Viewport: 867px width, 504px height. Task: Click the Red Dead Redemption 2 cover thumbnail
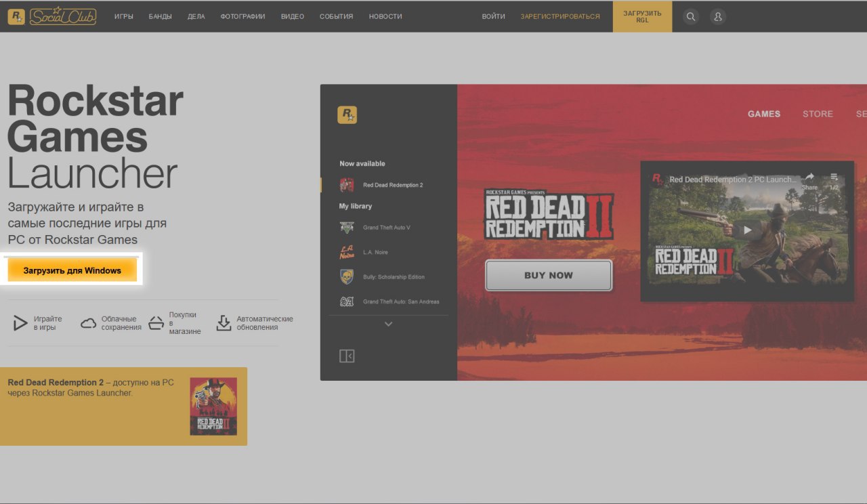(x=213, y=406)
